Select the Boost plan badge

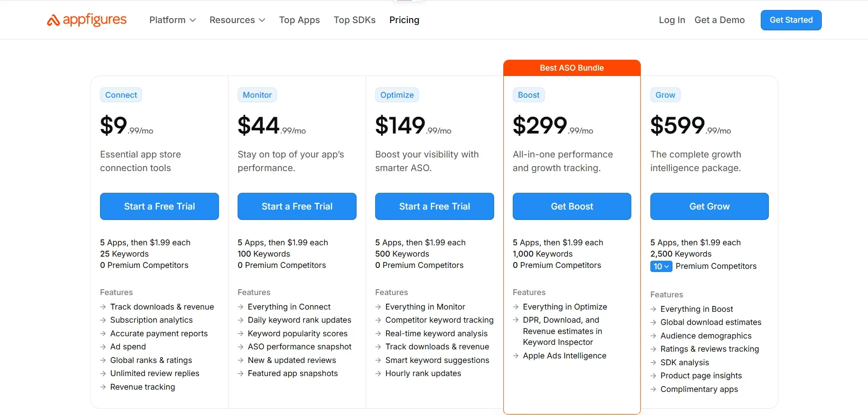click(x=528, y=95)
